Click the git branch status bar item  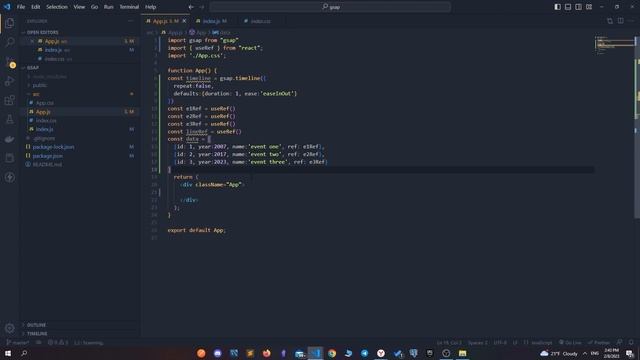[x=18, y=342]
